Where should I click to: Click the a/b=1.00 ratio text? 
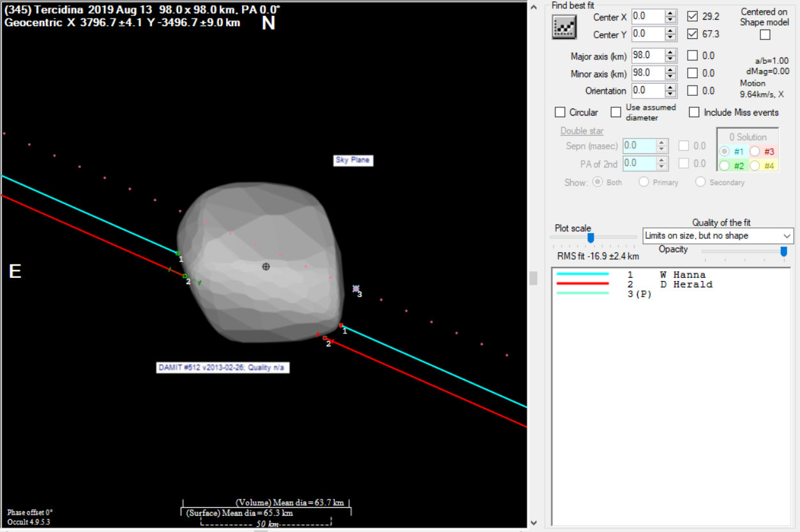click(771, 61)
